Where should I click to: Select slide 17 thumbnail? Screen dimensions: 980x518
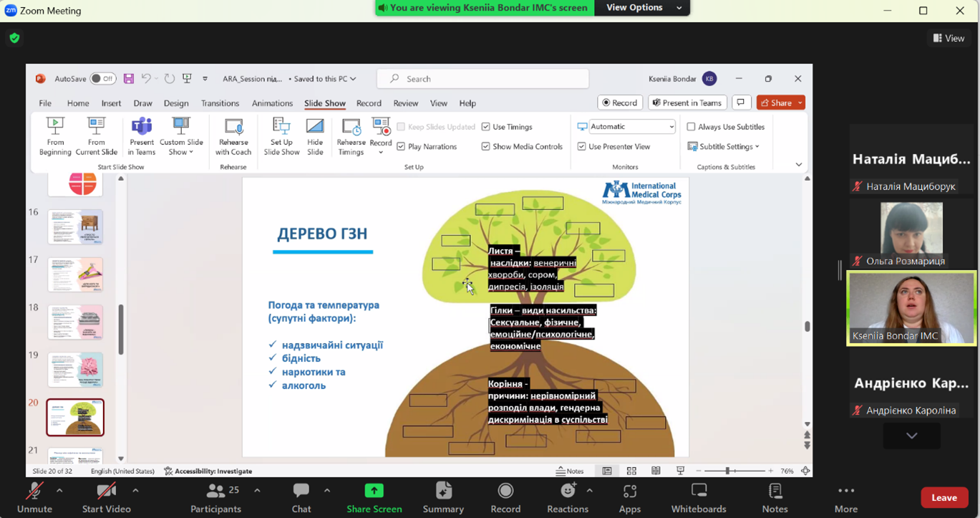tap(75, 274)
